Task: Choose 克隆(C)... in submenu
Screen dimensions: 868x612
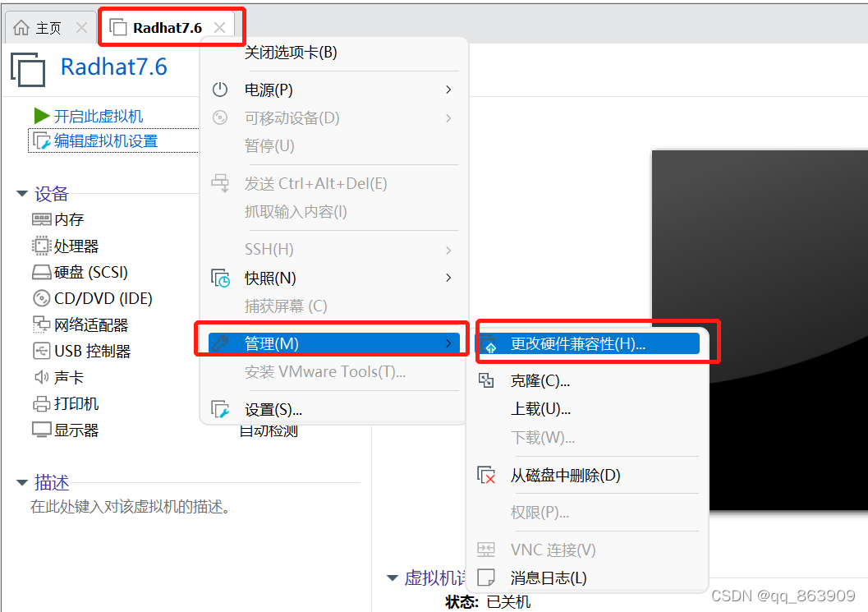Action: (589, 381)
